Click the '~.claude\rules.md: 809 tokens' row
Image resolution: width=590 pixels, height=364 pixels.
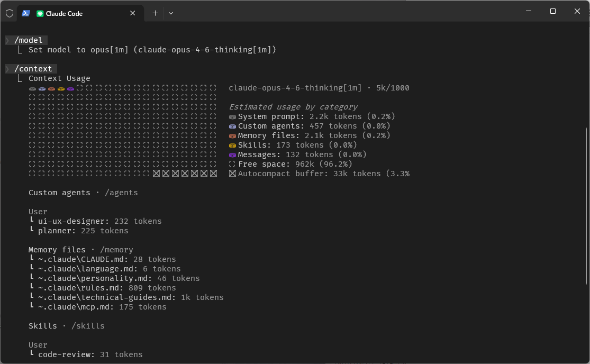pos(102,288)
